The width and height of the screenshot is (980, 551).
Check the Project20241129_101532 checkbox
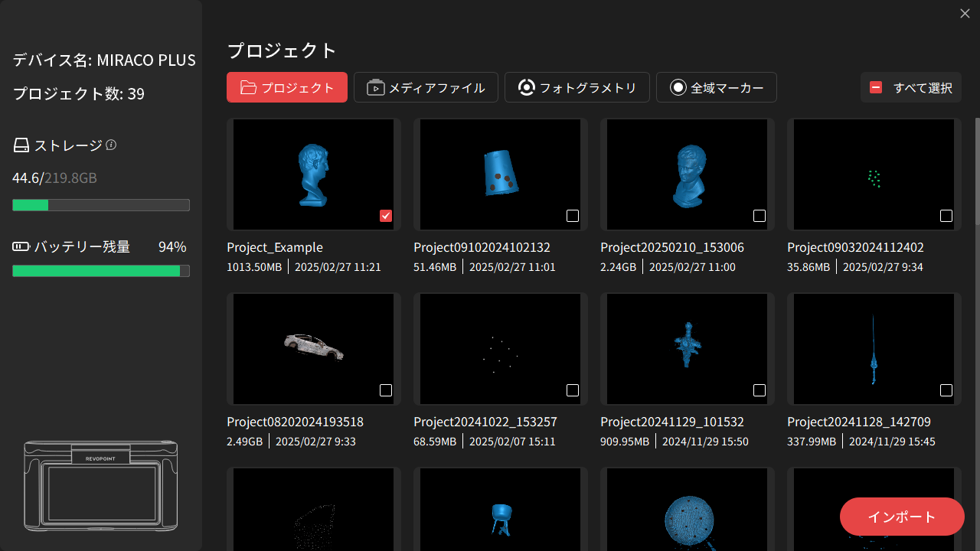(759, 390)
